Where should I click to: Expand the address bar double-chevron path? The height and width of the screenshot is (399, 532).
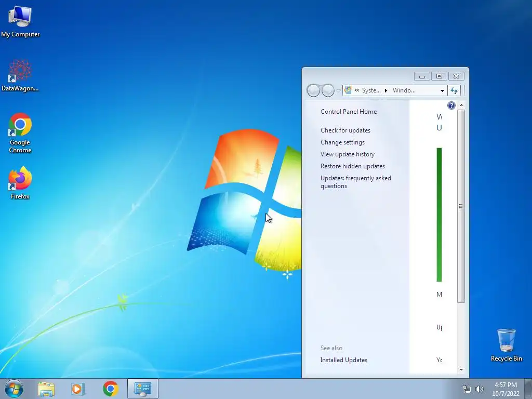(357, 90)
